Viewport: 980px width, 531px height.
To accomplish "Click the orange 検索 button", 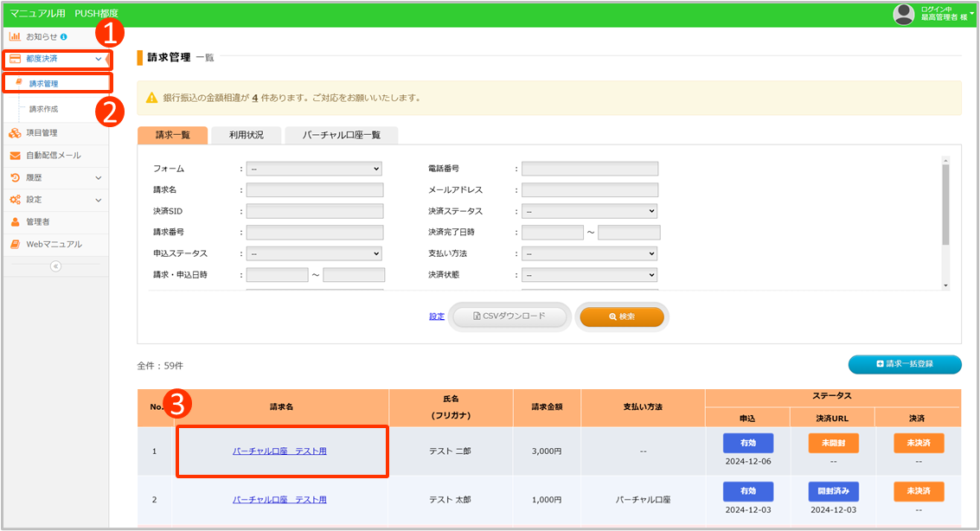I will [x=621, y=317].
